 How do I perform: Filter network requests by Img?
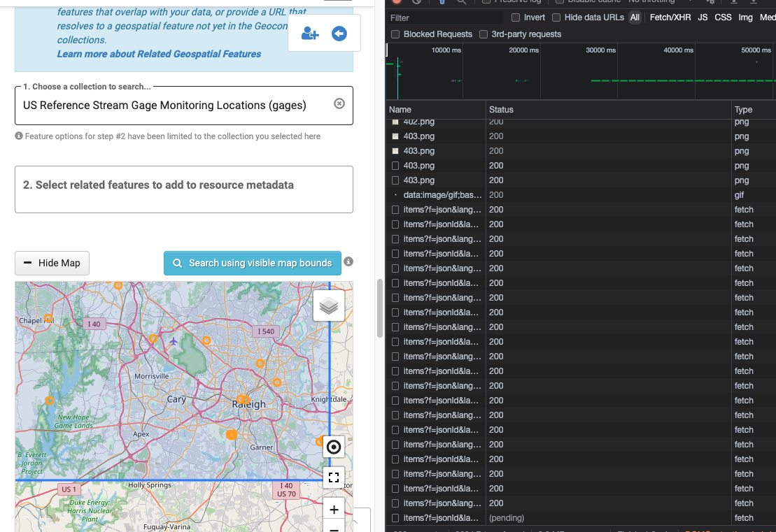745,17
